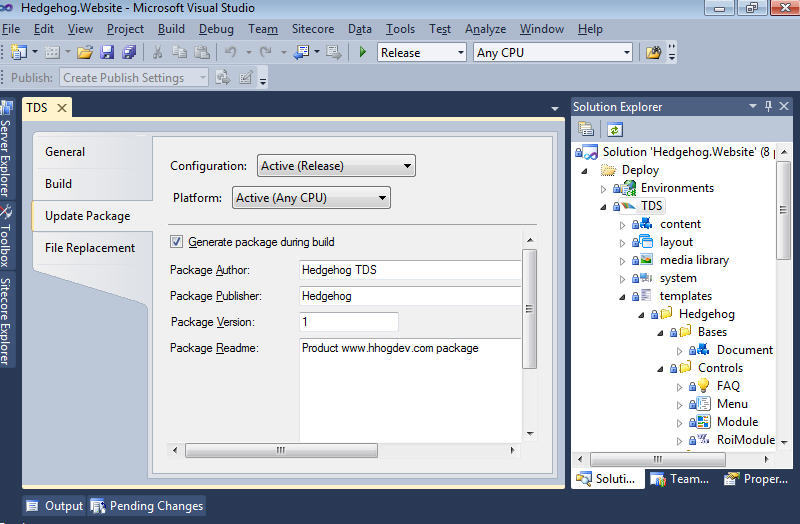Click the Paste clipboard icon
The image size is (800, 524).
pos(202,52)
